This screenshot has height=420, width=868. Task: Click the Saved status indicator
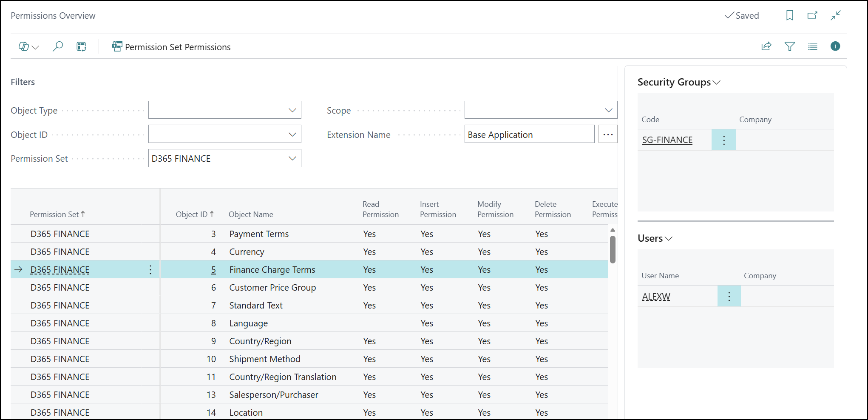[742, 16]
